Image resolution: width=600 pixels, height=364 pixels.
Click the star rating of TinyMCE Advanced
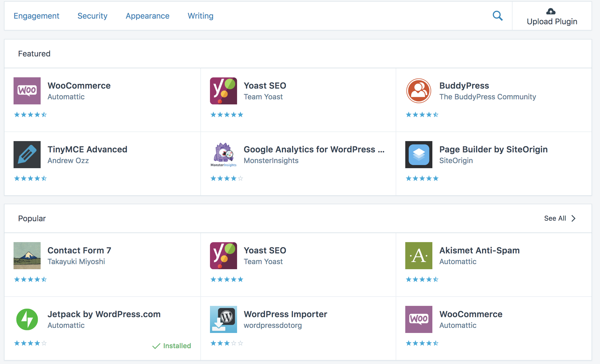30,178
